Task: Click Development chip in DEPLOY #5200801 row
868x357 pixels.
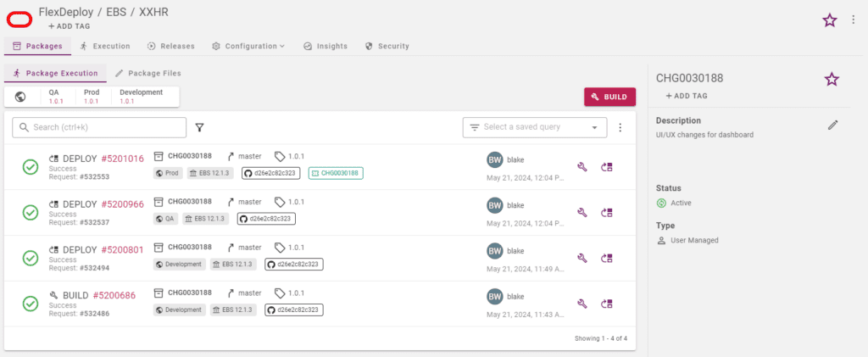Action: (x=180, y=264)
